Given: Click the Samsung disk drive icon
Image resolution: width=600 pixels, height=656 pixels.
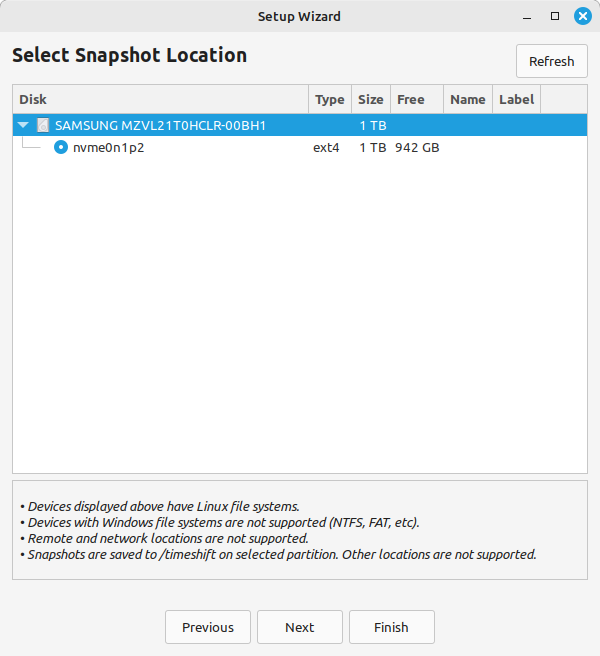Looking at the screenshot, I should 43,125.
